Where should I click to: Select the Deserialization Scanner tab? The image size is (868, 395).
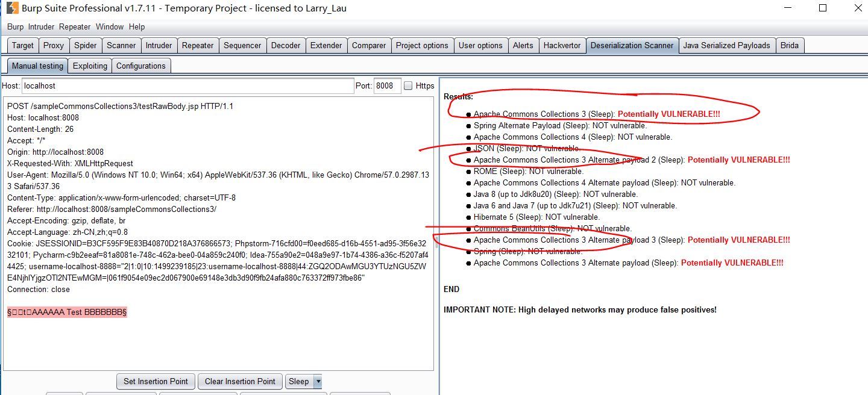point(632,45)
